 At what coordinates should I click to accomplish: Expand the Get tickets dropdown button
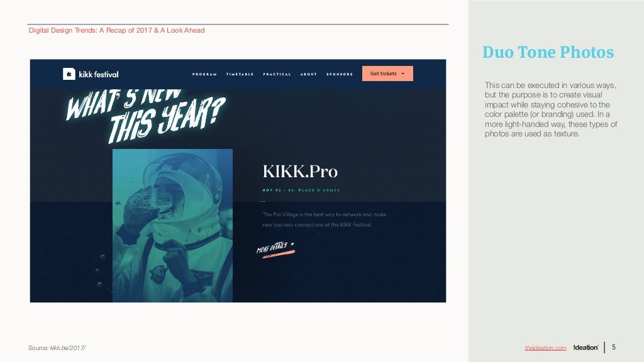click(387, 74)
